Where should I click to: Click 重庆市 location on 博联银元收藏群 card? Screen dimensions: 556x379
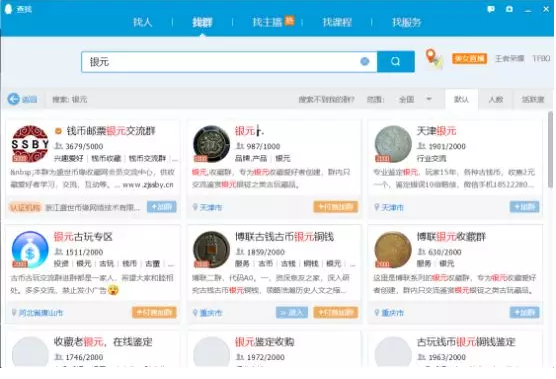(393, 313)
